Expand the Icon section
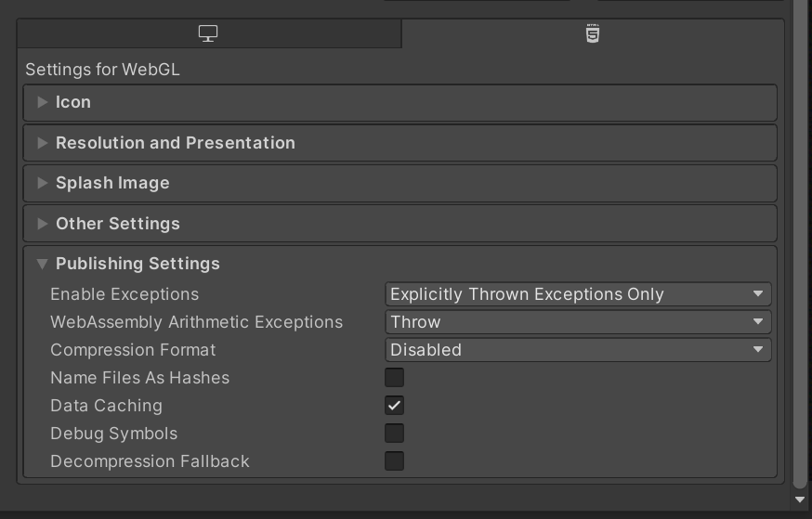The image size is (812, 519). click(x=399, y=102)
